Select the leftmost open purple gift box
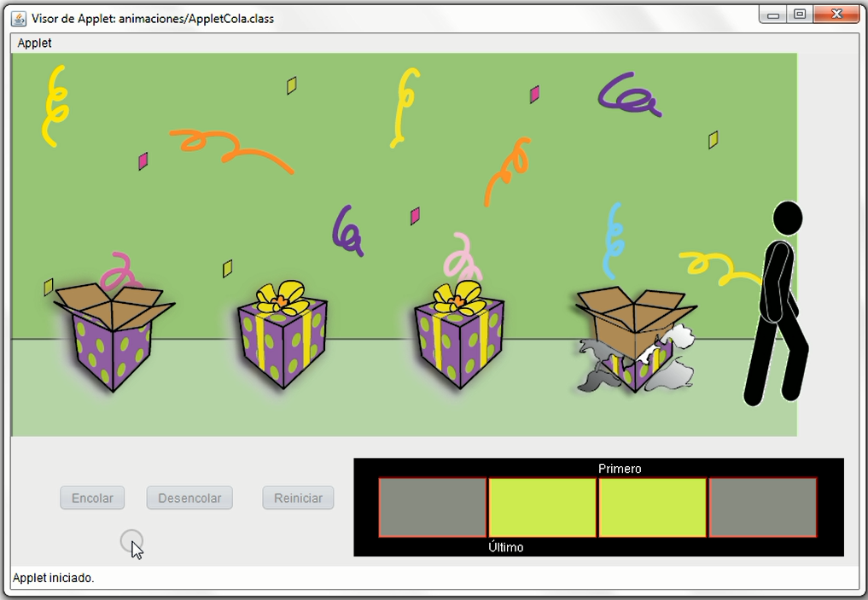The height and width of the screenshot is (600, 868). pyautogui.click(x=112, y=337)
